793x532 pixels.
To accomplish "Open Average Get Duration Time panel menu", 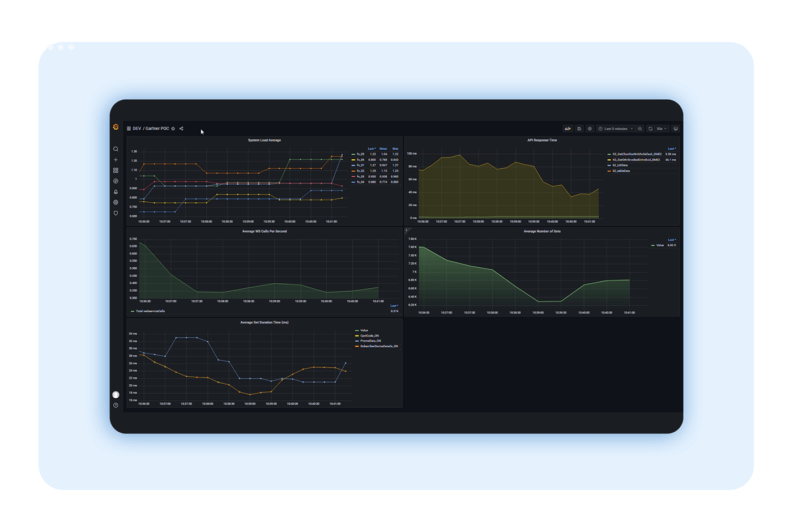I will (265, 322).
